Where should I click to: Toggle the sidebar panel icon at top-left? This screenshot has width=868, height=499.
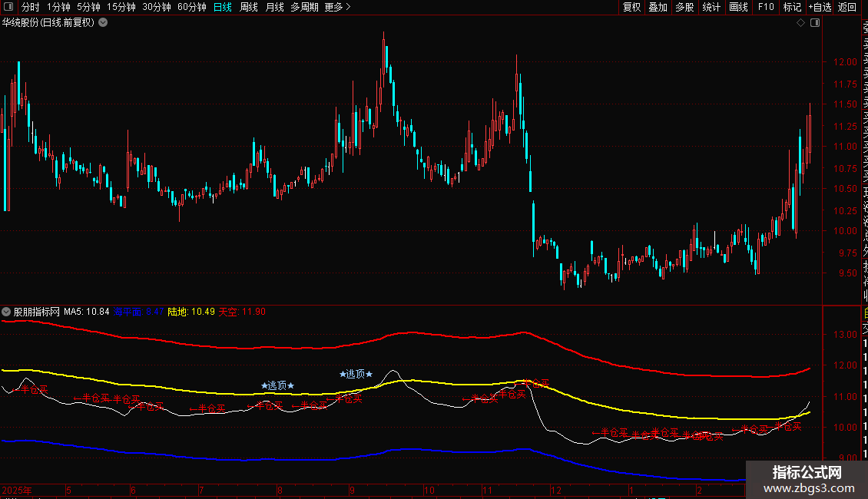coord(8,7)
